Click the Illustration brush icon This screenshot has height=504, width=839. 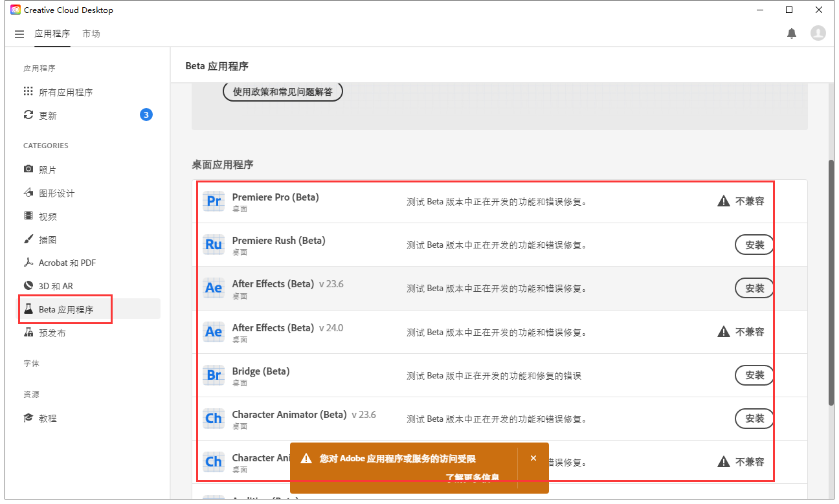tap(28, 239)
